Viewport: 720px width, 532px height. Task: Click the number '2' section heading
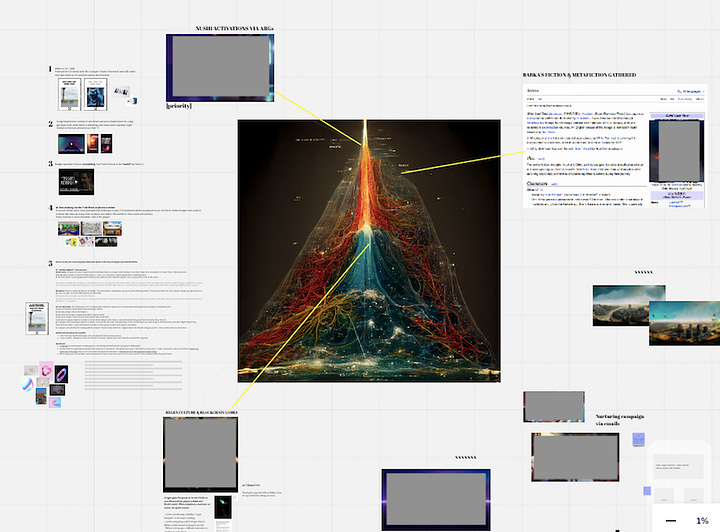[x=51, y=124]
